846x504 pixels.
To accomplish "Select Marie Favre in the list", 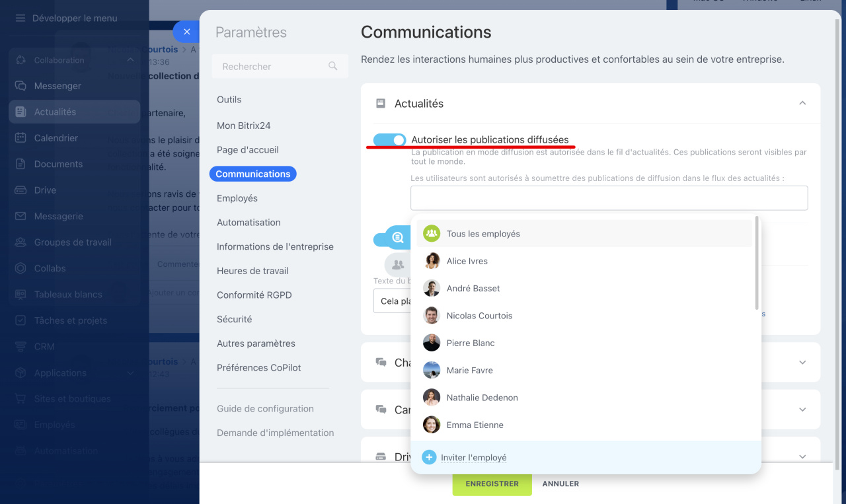I will click(x=584, y=370).
